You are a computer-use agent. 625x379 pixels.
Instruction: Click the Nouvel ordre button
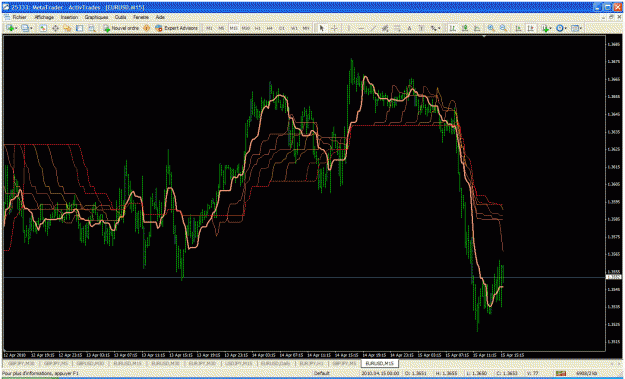121,28
